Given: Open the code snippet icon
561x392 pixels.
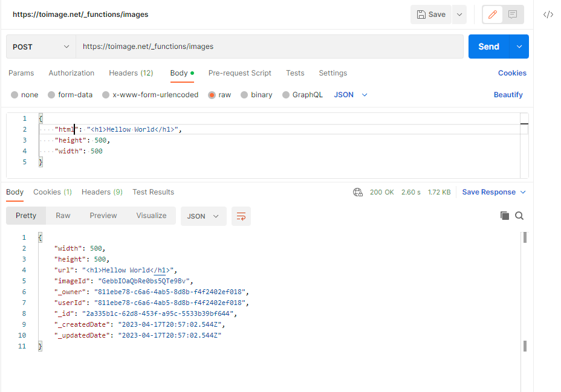Looking at the screenshot, I should click(x=548, y=14).
